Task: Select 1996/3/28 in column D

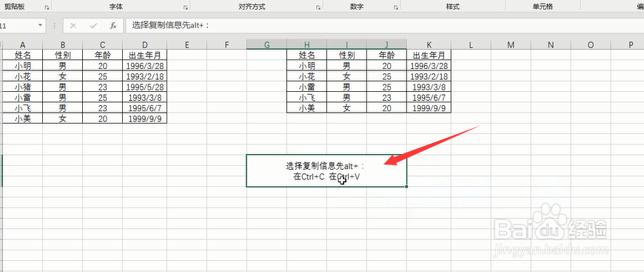Action: click(x=144, y=65)
